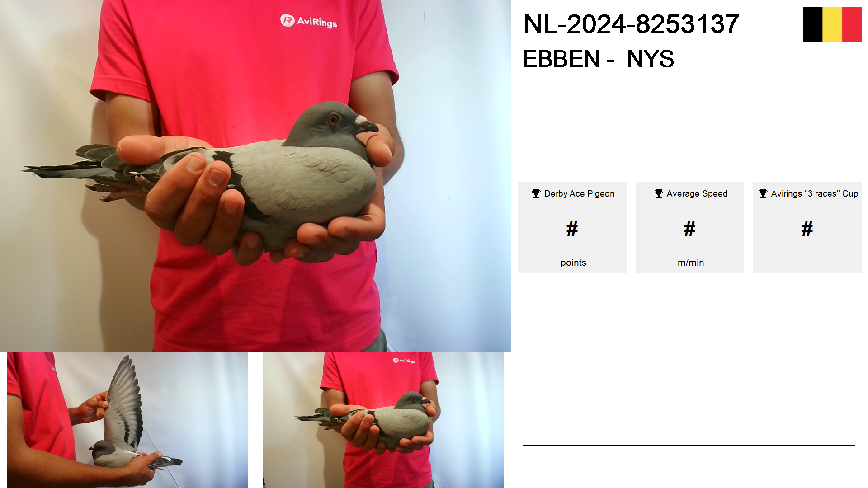Click the Belgian flag icon
The width and height of the screenshot is (868, 488).
832,24
